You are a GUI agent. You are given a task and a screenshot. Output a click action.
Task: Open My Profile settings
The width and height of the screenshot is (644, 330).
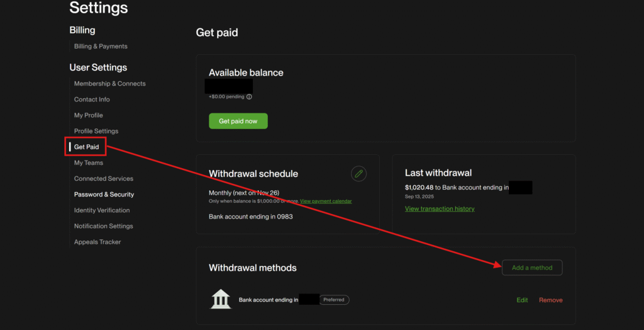pos(88,115)
